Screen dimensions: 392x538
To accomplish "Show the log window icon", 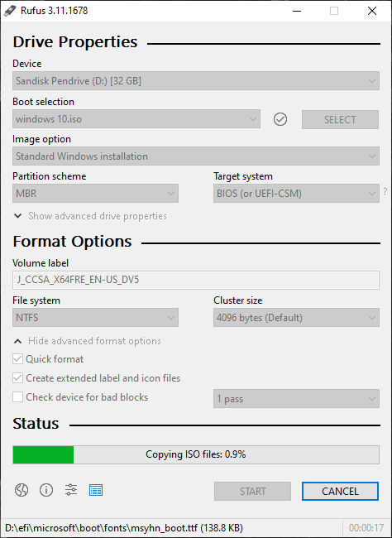I will [96, 490].
